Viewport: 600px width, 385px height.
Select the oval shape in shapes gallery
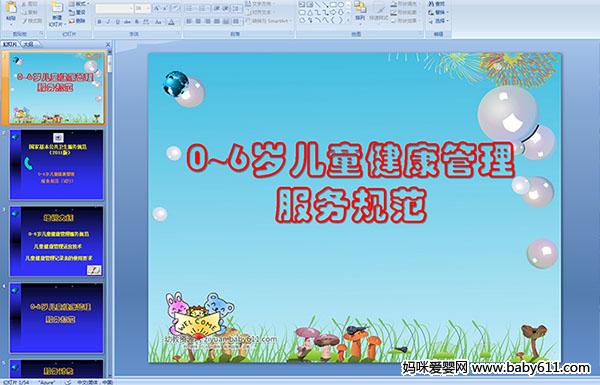(x=342, y=5)
